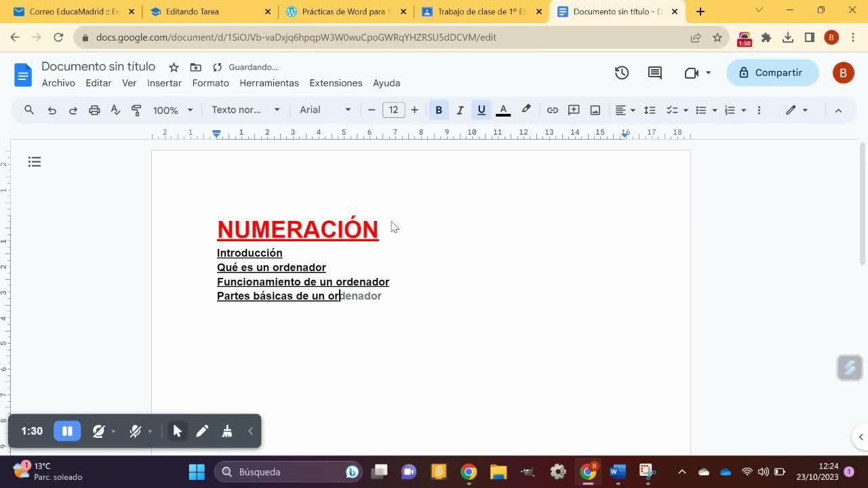This screenshot has width=868, height=488.
Task: Pause the screen recording
Action: (x=67, y=431)
